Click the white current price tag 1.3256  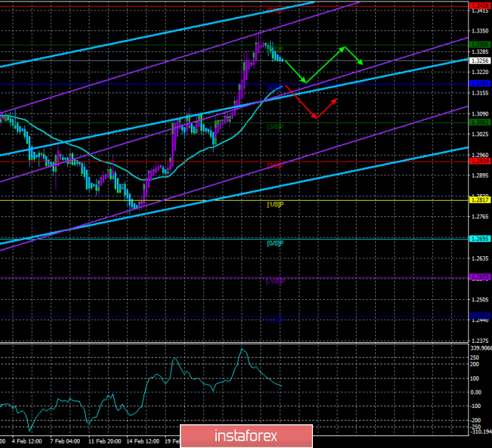click(480, 61)
